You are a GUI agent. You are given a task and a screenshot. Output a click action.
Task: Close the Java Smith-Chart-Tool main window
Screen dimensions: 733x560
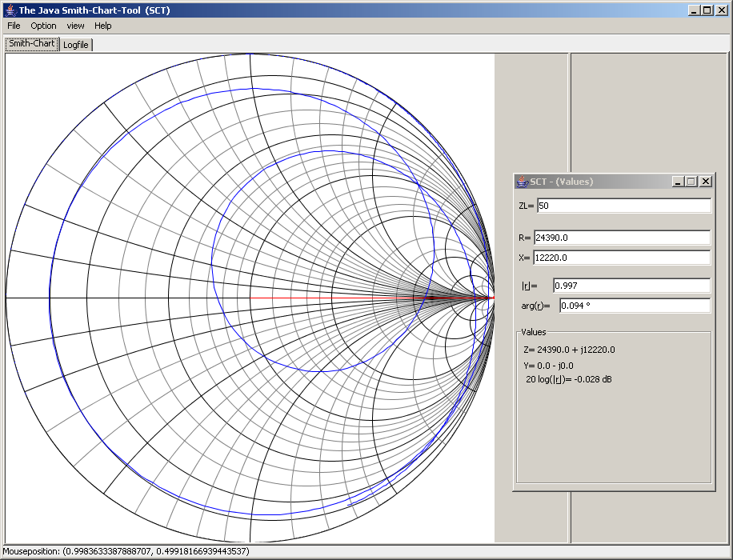(x=721, y=10)
